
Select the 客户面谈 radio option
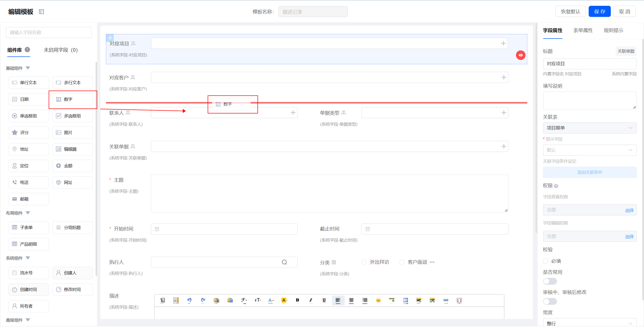tap(402, 262)
